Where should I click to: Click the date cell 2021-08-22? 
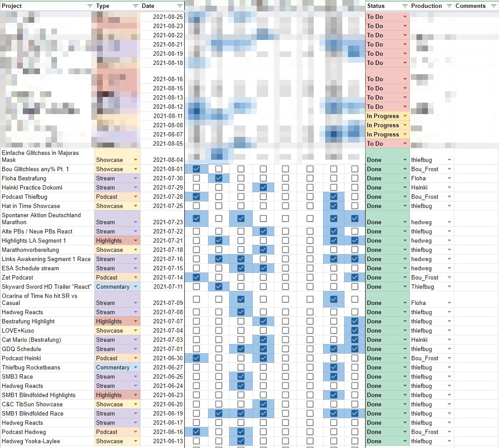(162, 35)
